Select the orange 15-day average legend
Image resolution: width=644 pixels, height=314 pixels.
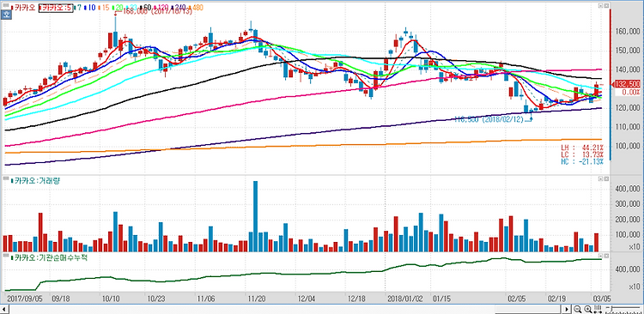[104, 8]
